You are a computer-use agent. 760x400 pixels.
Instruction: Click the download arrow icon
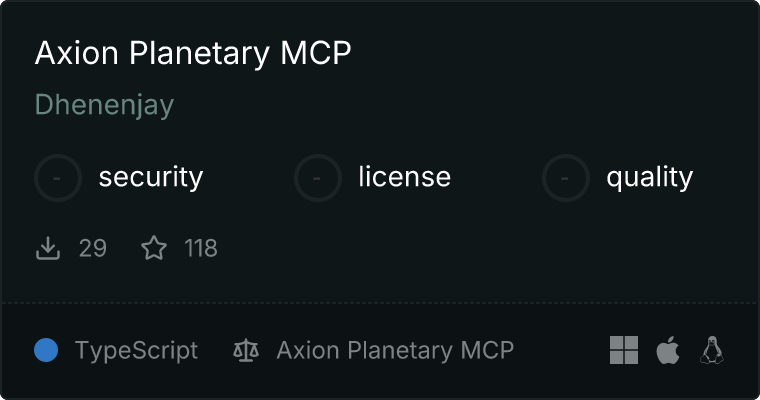48,248
